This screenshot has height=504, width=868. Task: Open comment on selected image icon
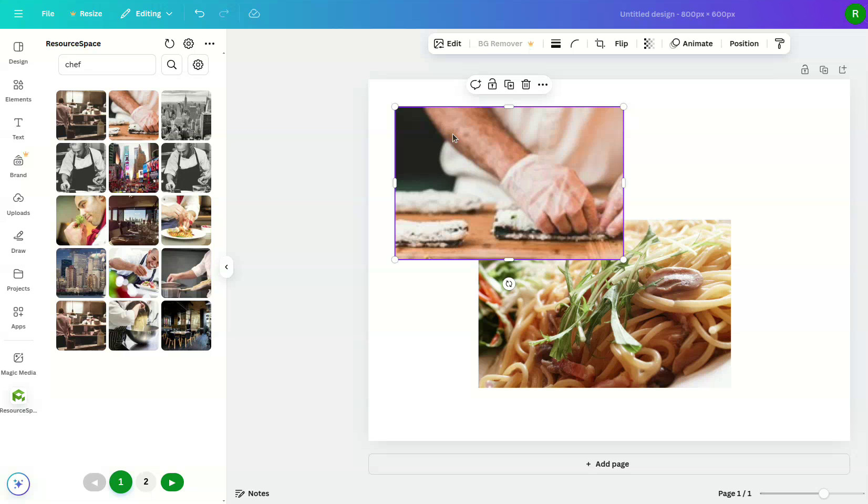[476, 85]
